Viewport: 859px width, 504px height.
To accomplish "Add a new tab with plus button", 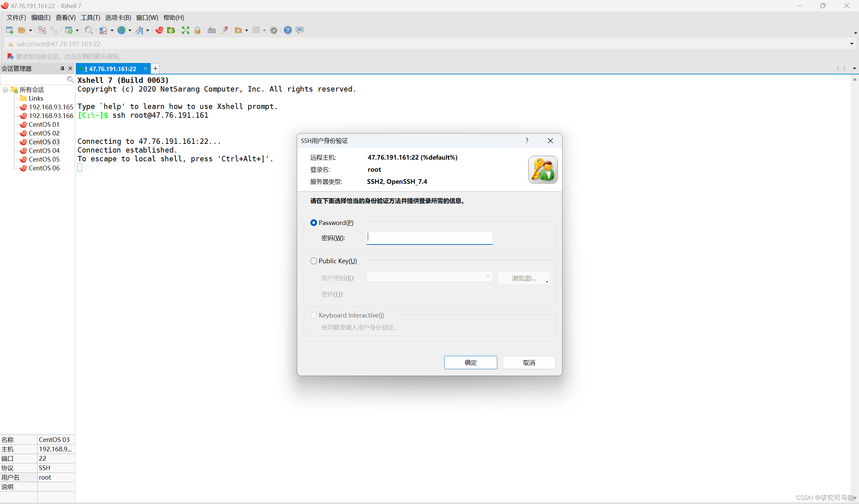I will point(155,68).
